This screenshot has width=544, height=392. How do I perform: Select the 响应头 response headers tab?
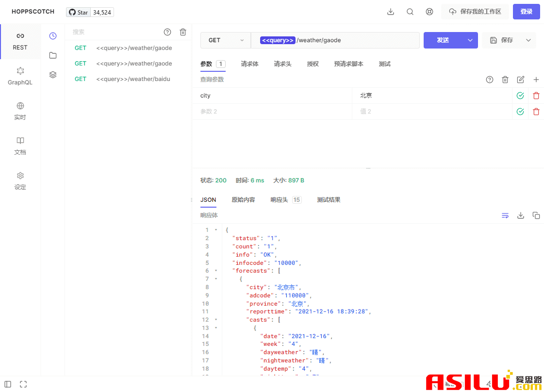(286, 200)
